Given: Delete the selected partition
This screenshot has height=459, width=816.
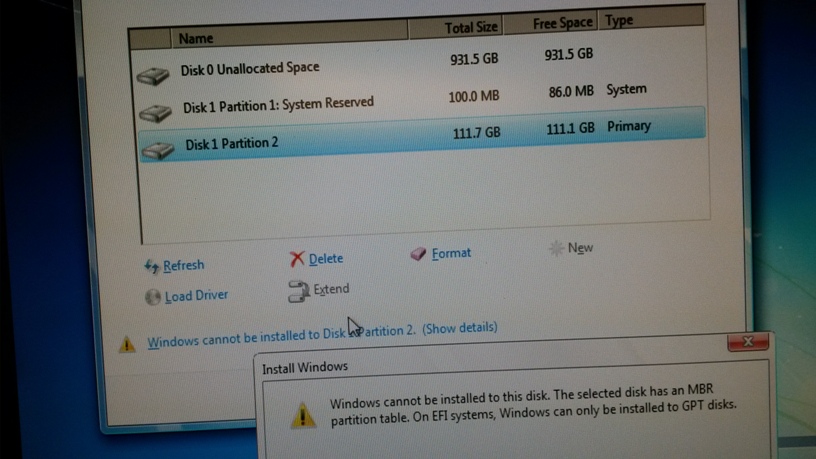Looking at the screenshot, I should click(326, 259).
